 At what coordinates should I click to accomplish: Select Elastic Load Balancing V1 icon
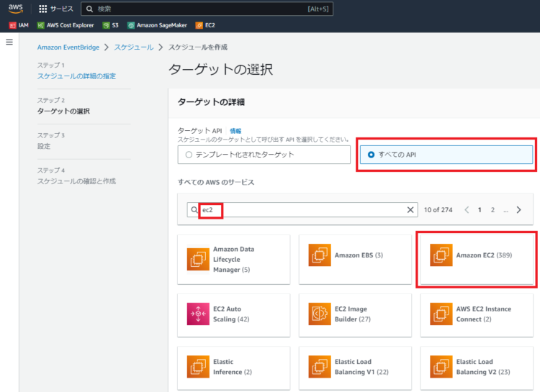pyautogui.click(x=320, y=367)
